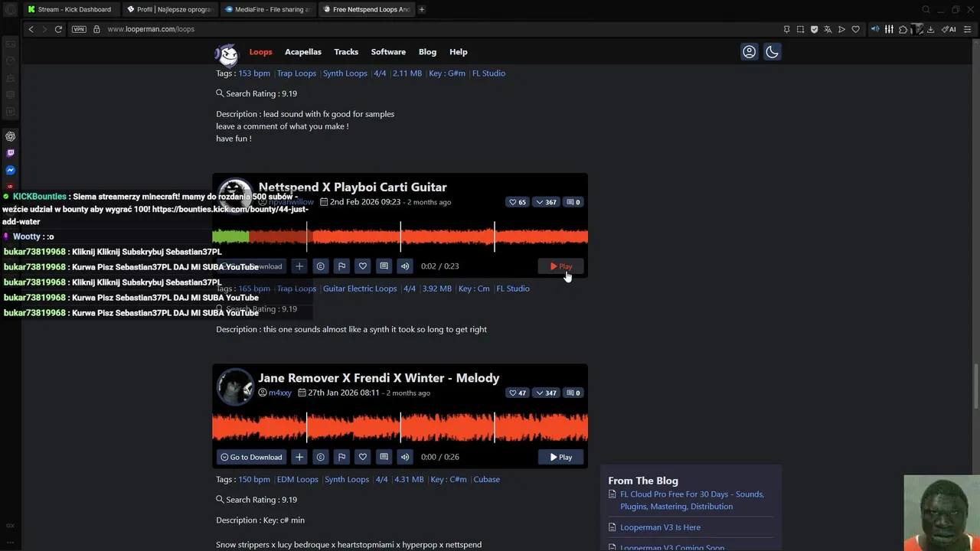Favorite the Jane Remover Melody loop
980x551 pixels.
click(x=363, y=457)
